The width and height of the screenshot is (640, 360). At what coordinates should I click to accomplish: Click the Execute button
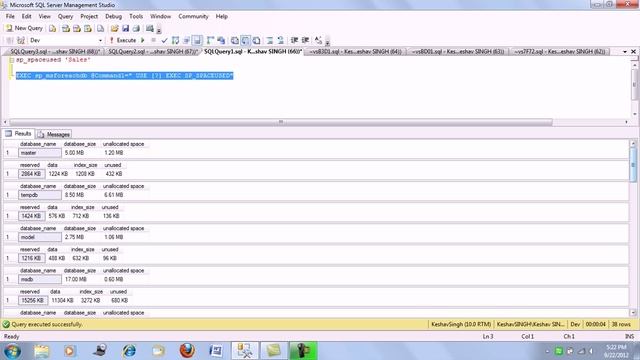click(122, 40)
